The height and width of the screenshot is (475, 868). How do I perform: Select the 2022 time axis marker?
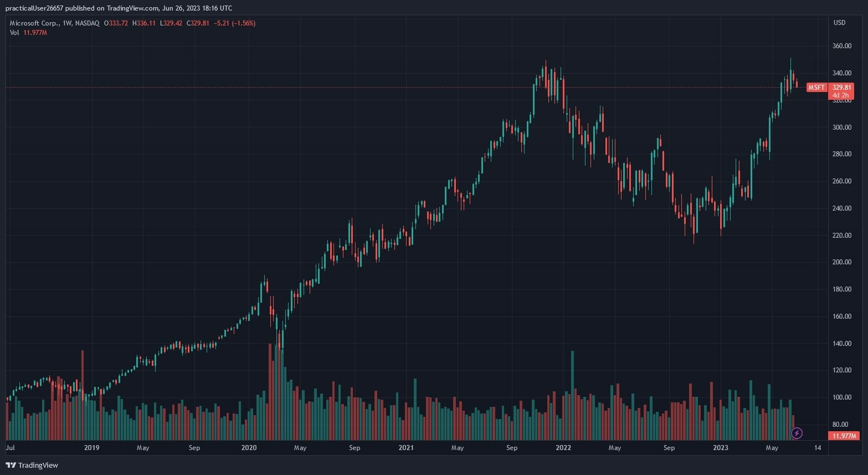point(563,448)
